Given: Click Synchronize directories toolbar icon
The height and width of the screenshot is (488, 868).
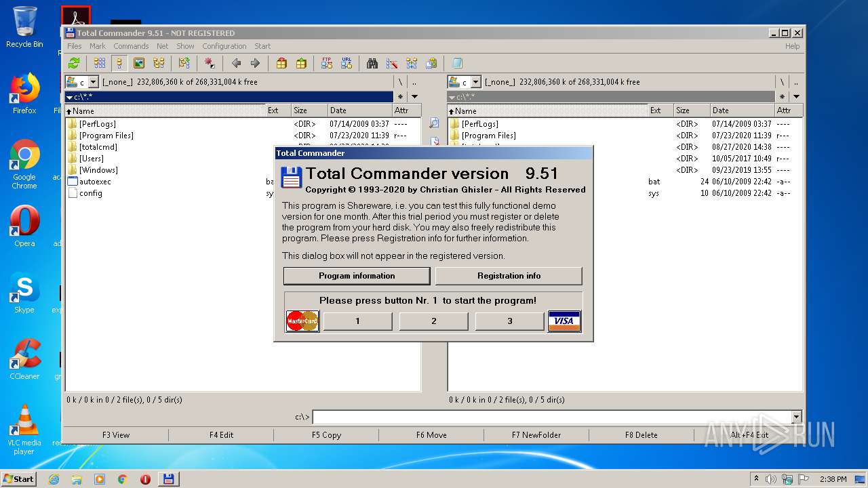Looking at the screenshot, I should pos(412,63).
